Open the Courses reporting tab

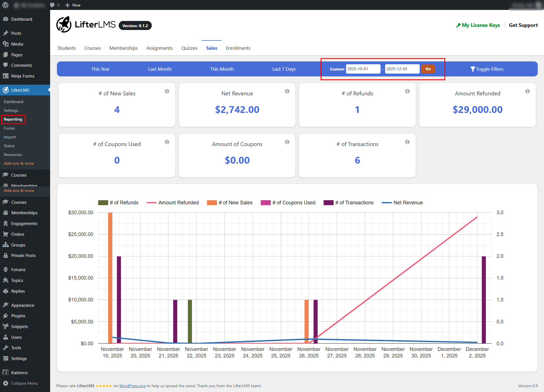coord(93,48)
